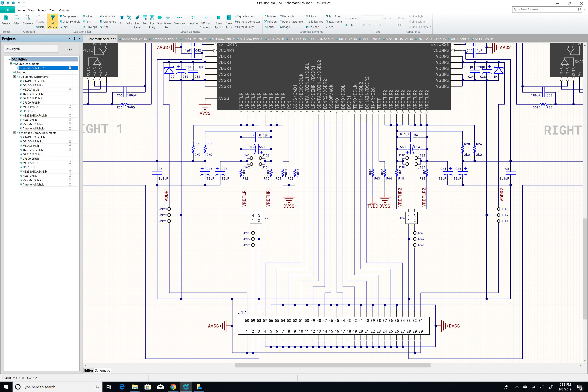
Task: Click the Project button beside DAC.PrjPcb
Action: [69, 49]
